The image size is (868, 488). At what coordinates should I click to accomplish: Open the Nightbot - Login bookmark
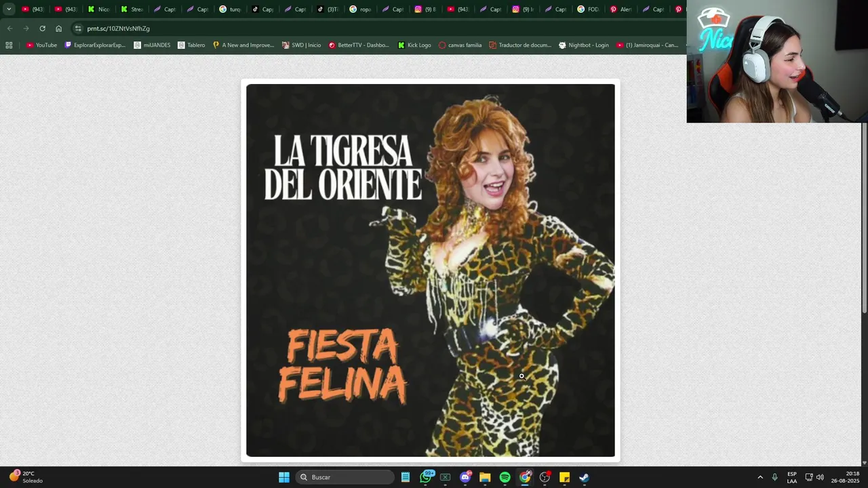pos(584,45)
